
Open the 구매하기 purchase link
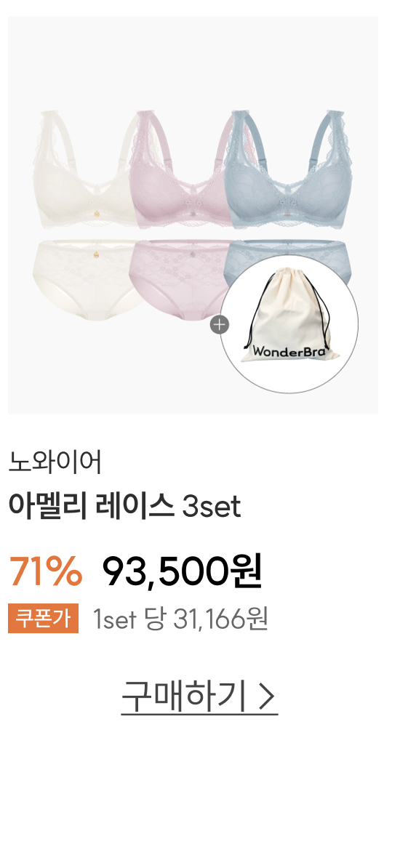point(199,697)
